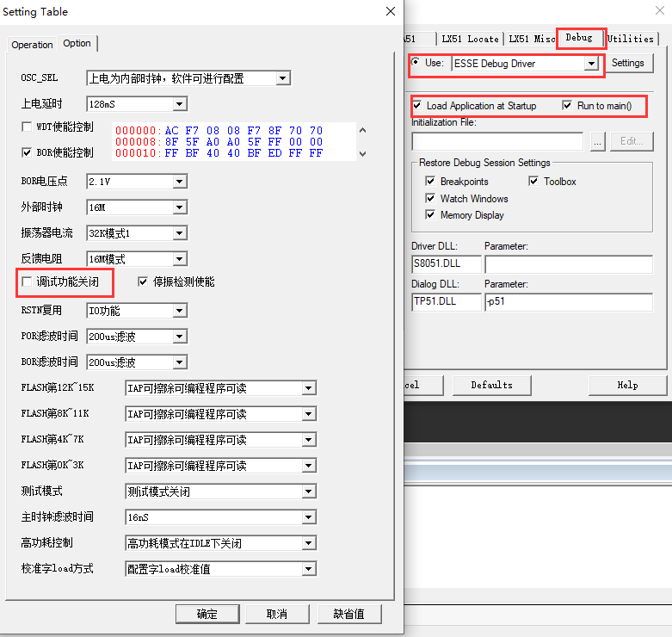This screenshot has width=672, height=637.
Task: Uncheck the Watch Windows checkbox
Action: click(x=430, y=198)
